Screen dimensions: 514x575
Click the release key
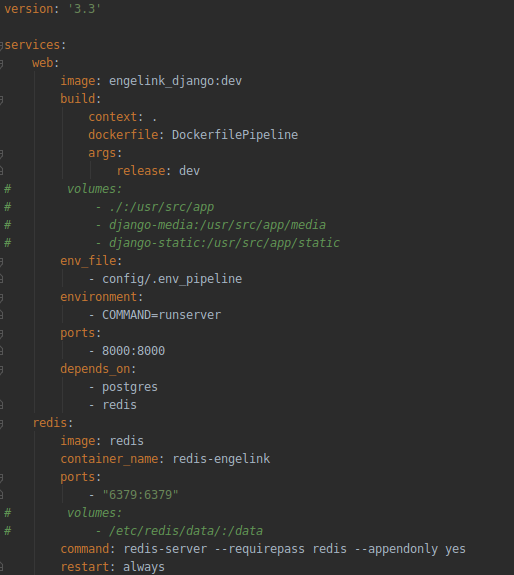(141, 171)
